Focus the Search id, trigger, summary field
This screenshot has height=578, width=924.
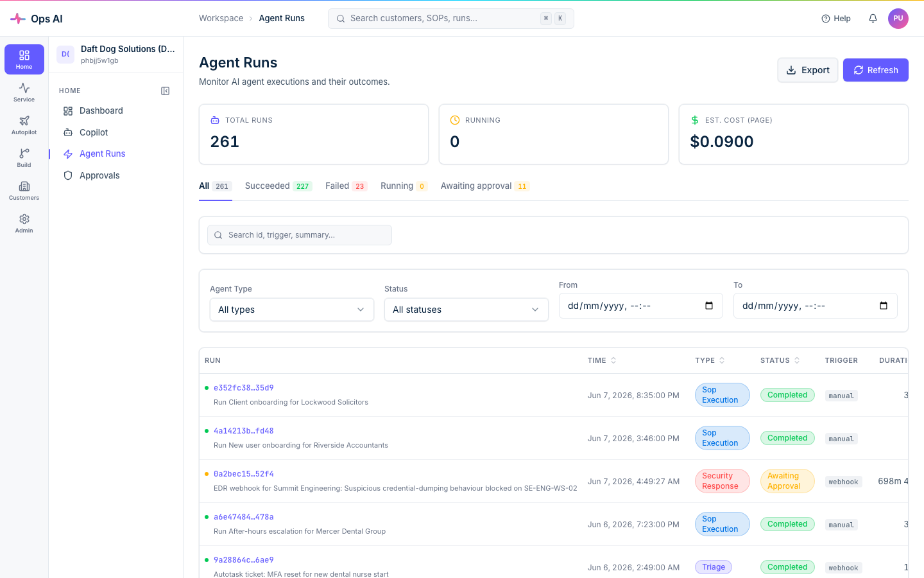[300, 235]
